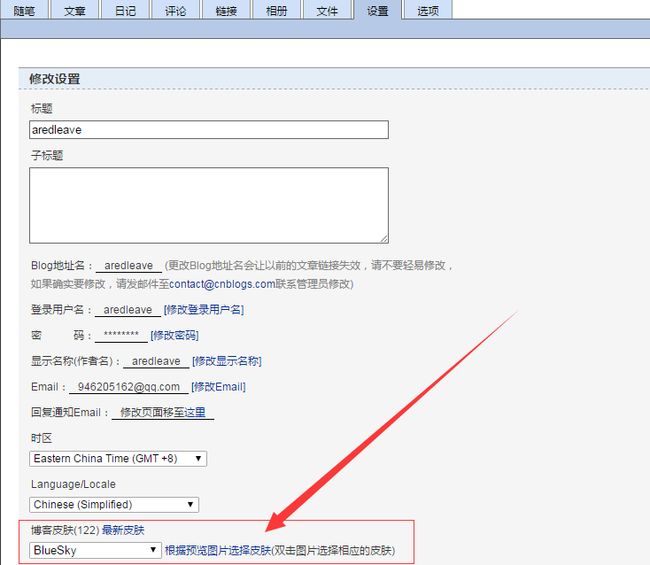
Task: Open the contact@cnblogs.com email link
Action: pyautogui.click(x=222, y=284)
